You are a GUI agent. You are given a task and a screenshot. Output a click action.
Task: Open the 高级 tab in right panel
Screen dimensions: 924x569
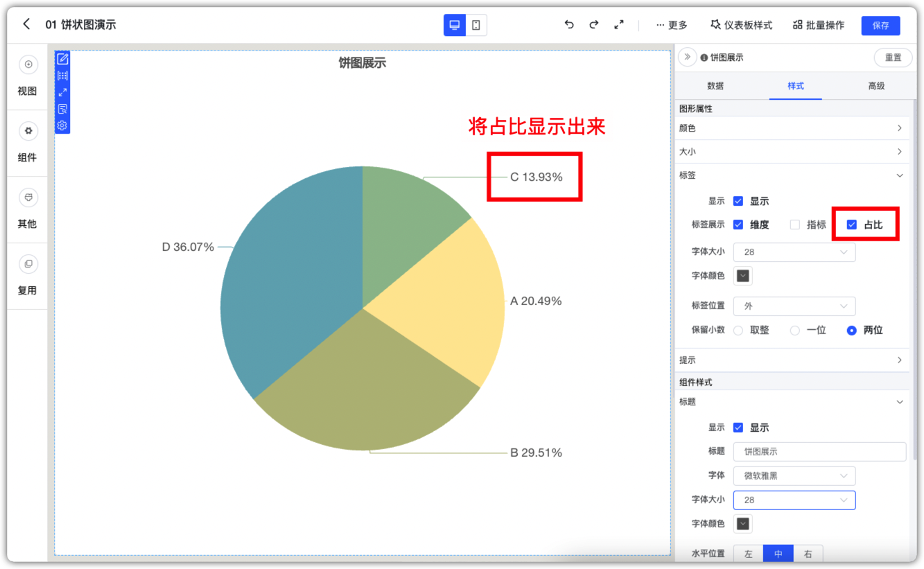(x=875, y=86)
